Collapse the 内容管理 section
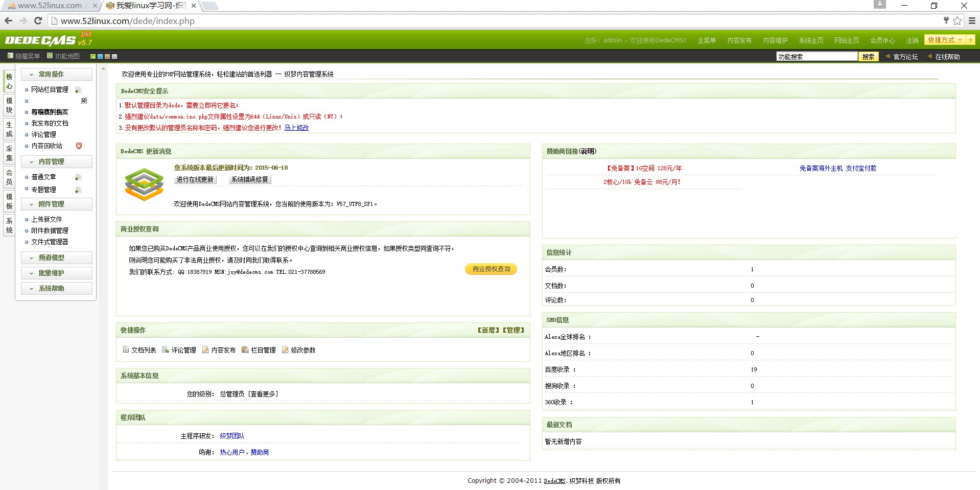Viewport: 980px width, 490px height. [57, 162]
